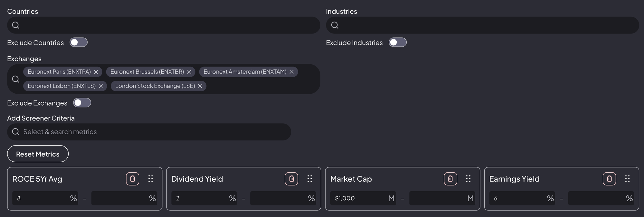The height and width of the screenshot is (217, 644).
Task: Delete the ROCE 5Yr Avg criterion
Action: [x=132, y=179]
